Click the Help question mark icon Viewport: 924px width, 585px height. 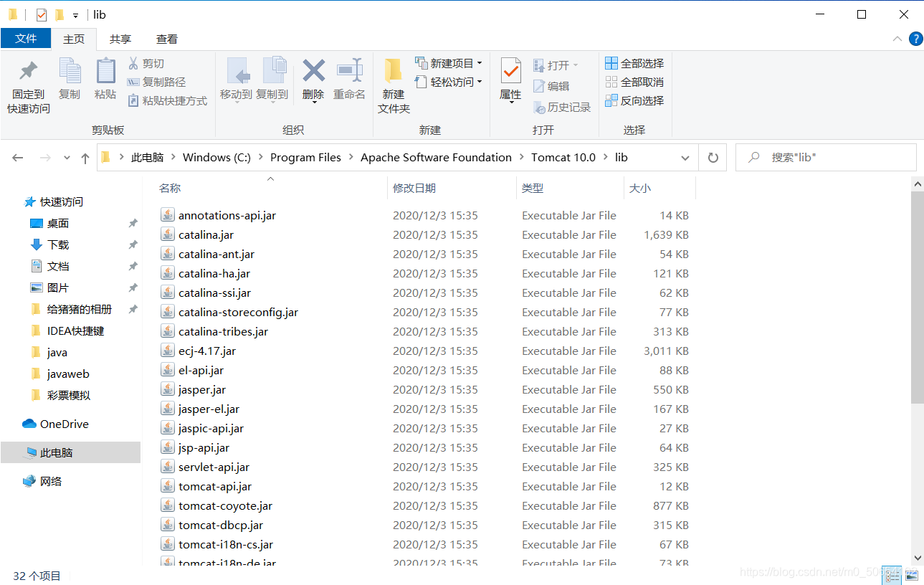click(915, 39)
